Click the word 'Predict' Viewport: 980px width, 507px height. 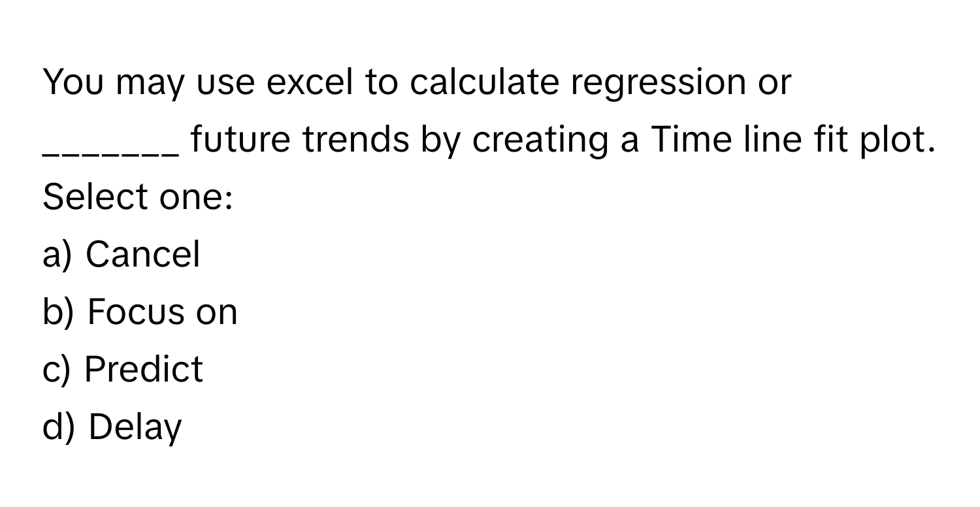click(x=144, y=369)
